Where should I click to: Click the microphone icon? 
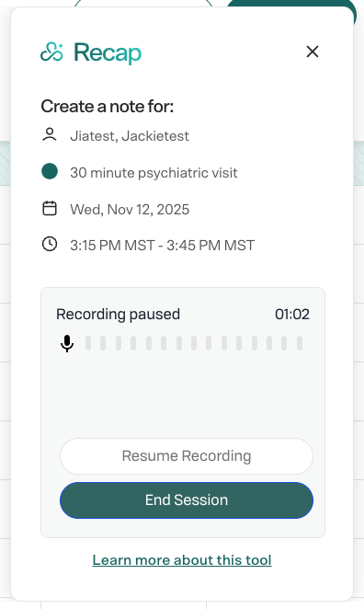pyautogui.click(x=67, y=343)
